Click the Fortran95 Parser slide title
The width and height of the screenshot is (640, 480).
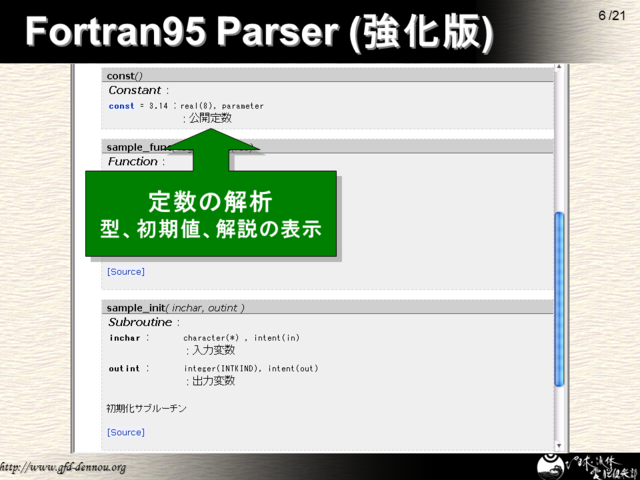click(x=258, y=33)
